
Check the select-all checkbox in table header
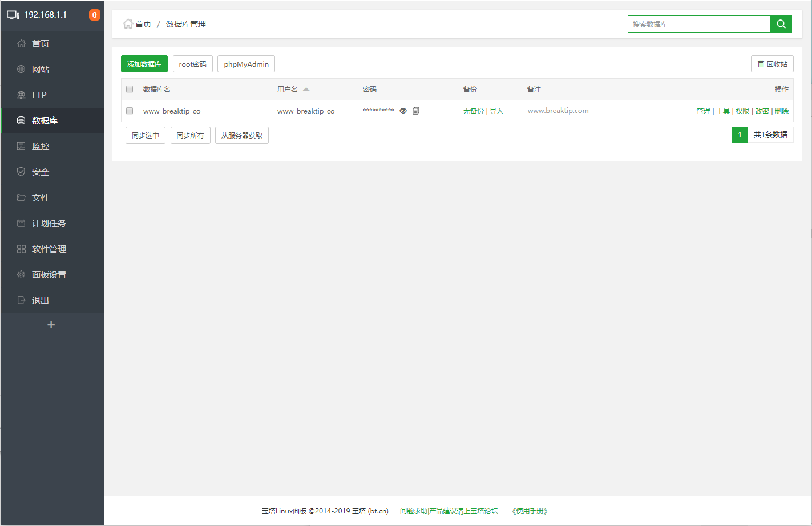click(x=130, y=89)
